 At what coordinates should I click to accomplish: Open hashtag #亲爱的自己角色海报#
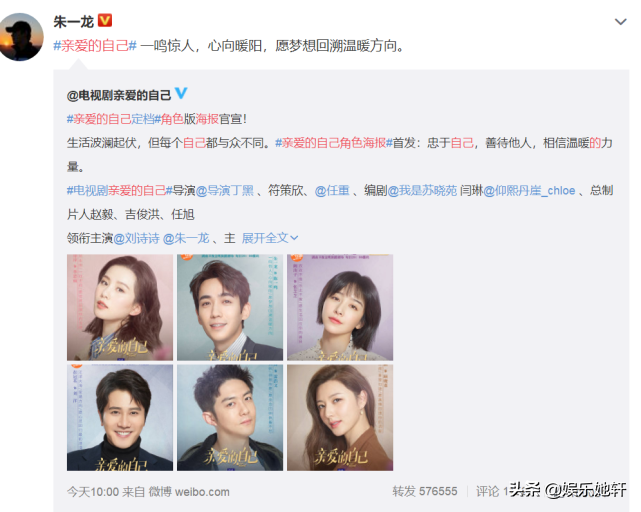coord(334,143)
